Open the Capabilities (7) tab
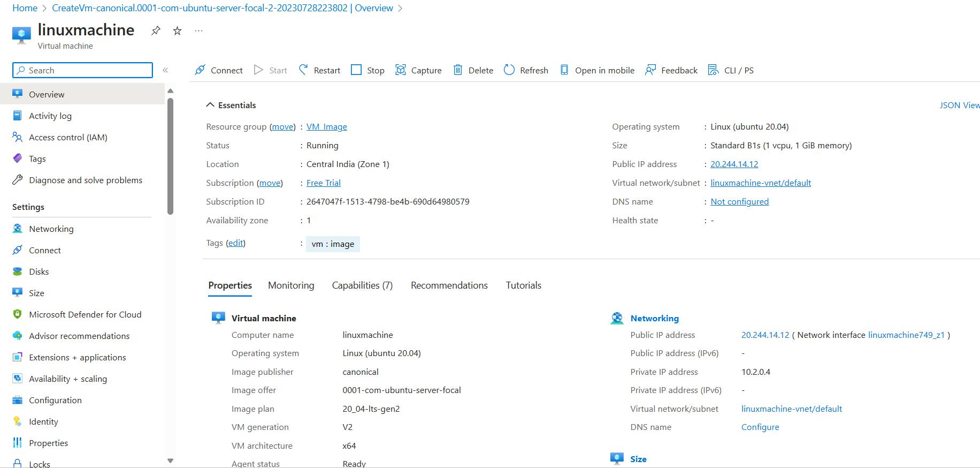The height and width of the screenshot is (468, 980). click(362, 285)
